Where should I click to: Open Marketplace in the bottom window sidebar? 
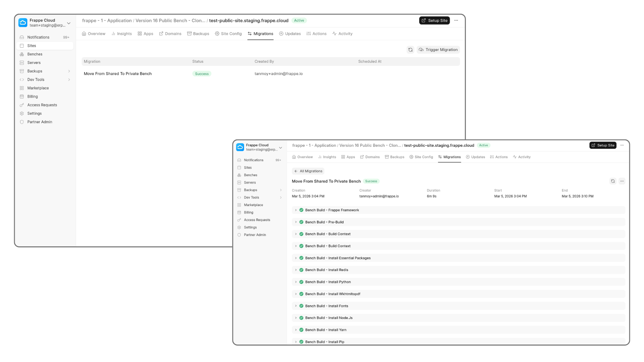click(x=253, y=205)
